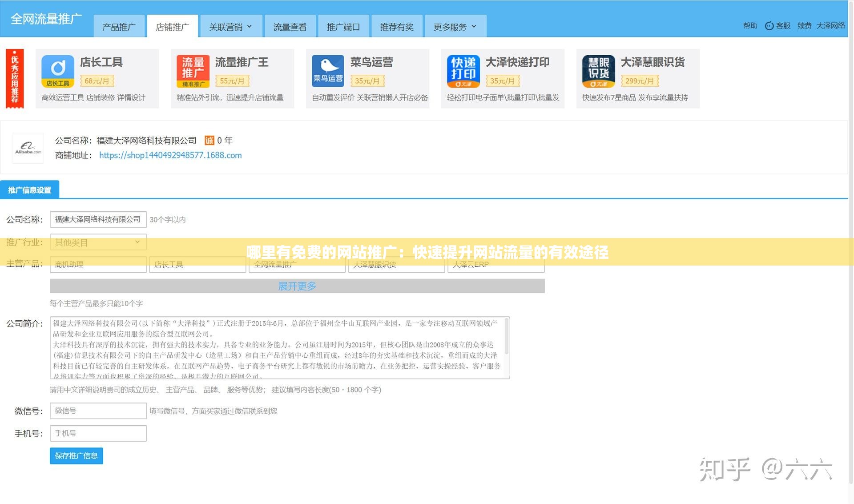Open the 店长工具 app icon

tap(58, 71)
